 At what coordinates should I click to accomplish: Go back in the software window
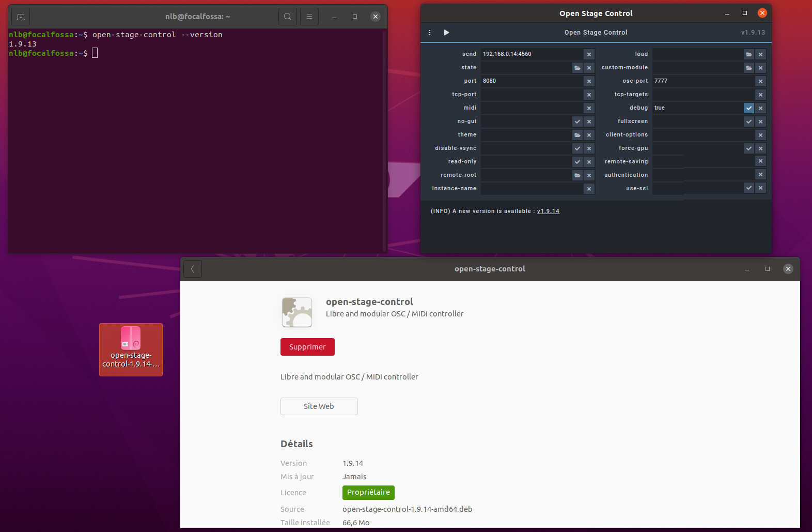[193, 269]
